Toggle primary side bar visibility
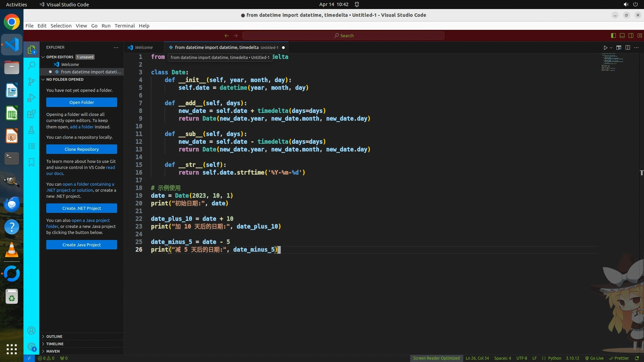This screenshot has width=644, height=362. (613, 36)
